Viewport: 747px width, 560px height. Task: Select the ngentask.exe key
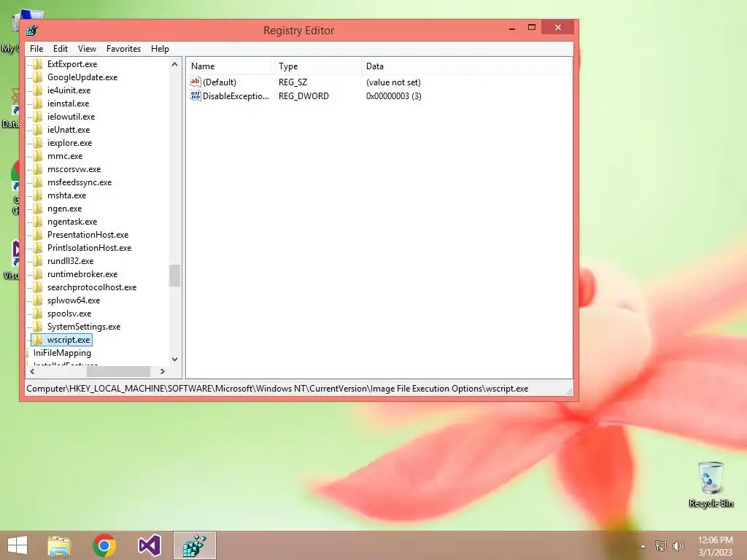(72, 222)
